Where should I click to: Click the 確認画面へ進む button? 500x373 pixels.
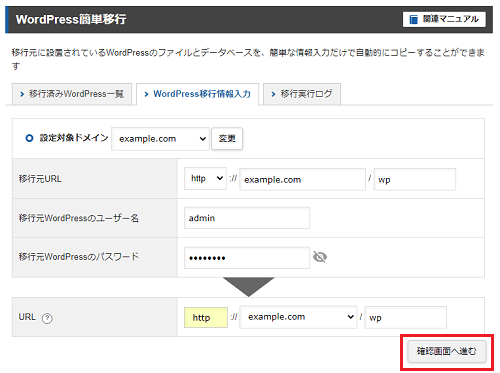447,351
